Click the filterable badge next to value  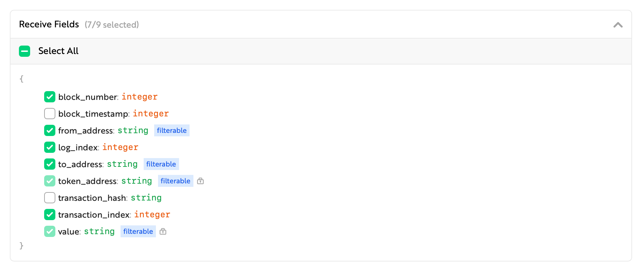pyautogui.click(x=138, y=231)
